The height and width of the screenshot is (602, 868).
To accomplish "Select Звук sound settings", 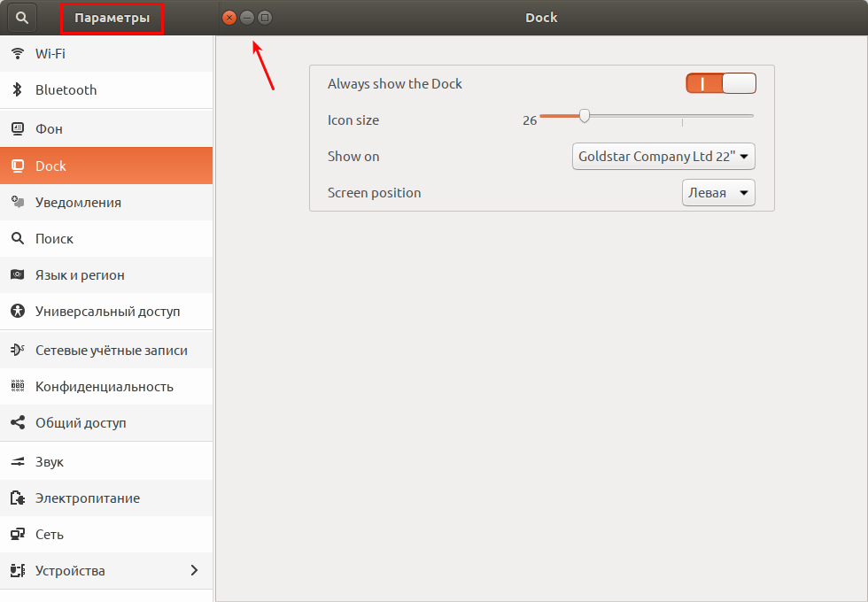I will pos(106,461).
